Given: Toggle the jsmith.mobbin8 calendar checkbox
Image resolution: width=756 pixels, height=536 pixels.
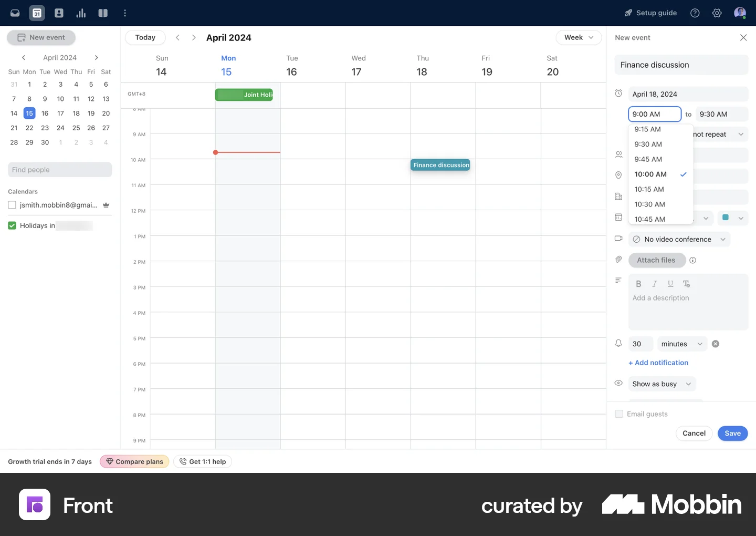Looking at the screenshot, I should (x=12, y=205).
